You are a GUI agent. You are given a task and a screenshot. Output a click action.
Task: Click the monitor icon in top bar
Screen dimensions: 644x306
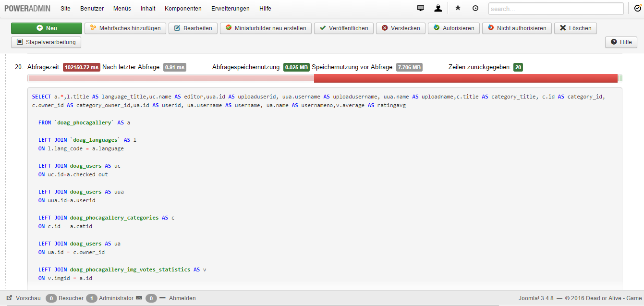click(x=421, y=8)
